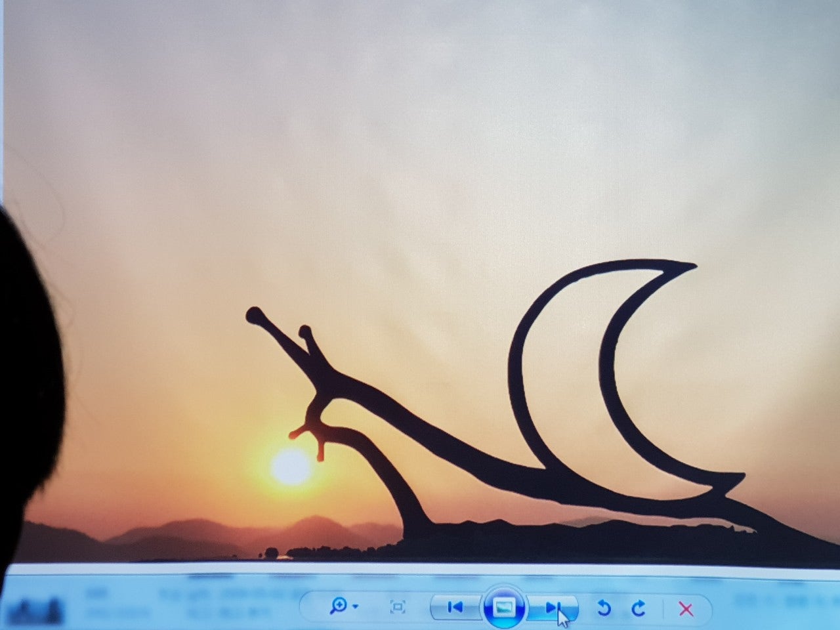This screenshot has height=630, width=840.
Task: Click the fit-to-window actual size button
Action: (397, 607)
